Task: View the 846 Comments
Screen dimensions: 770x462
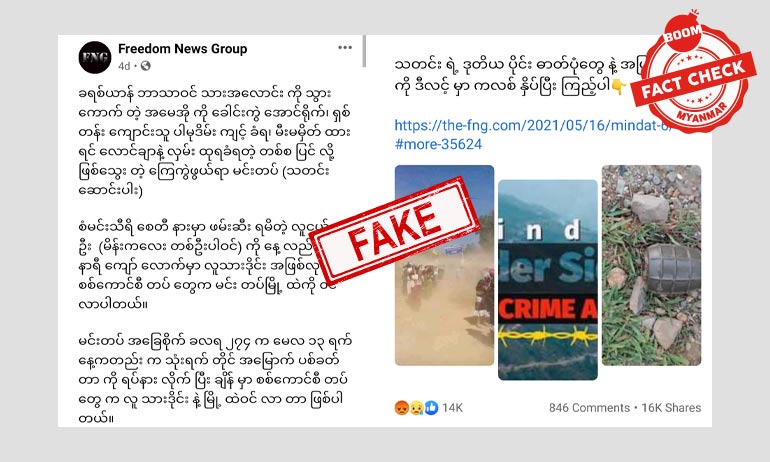Action: coord(589,408)
